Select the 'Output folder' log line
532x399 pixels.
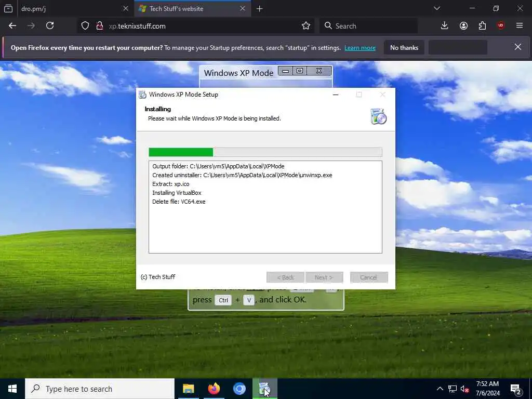point(218,166)
